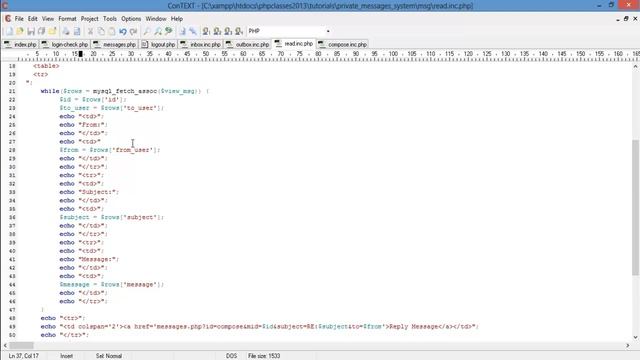Switch to login-check.php tab
The height and width of the screenshot is (360, 640).
point(64,44)
